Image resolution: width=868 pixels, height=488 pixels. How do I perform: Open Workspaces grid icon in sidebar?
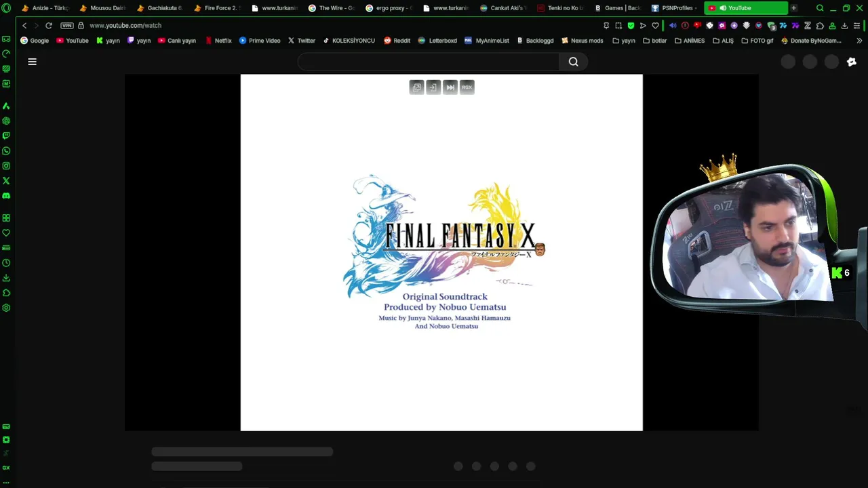[6, 218]
